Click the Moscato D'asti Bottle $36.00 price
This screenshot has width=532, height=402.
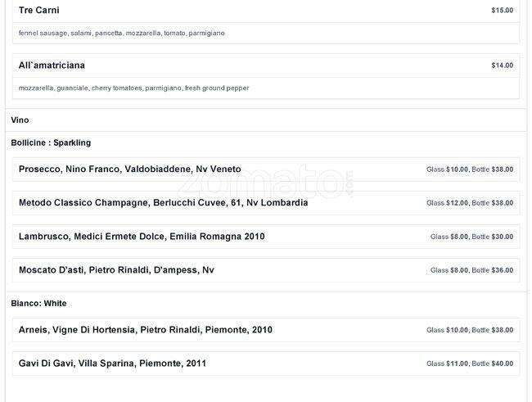coord(493,270)
